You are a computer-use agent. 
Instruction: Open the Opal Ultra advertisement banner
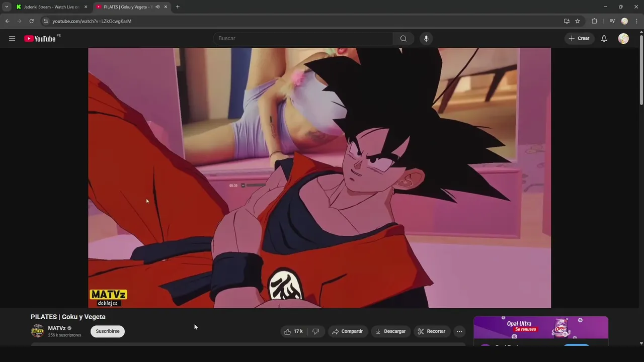tap(541, 328)
